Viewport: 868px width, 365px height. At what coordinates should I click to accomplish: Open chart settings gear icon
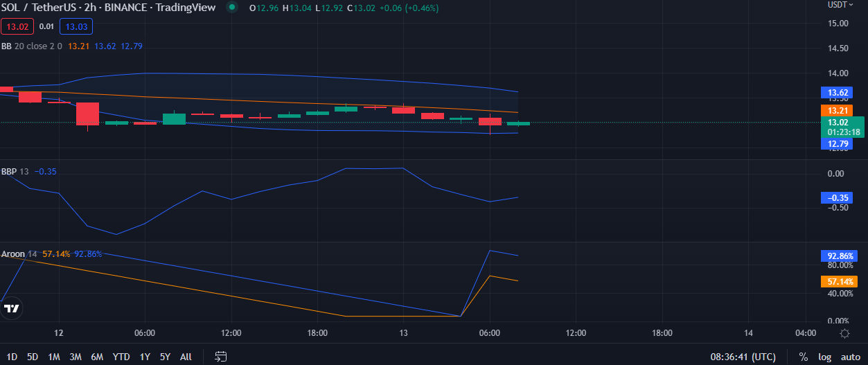(844, 333)
